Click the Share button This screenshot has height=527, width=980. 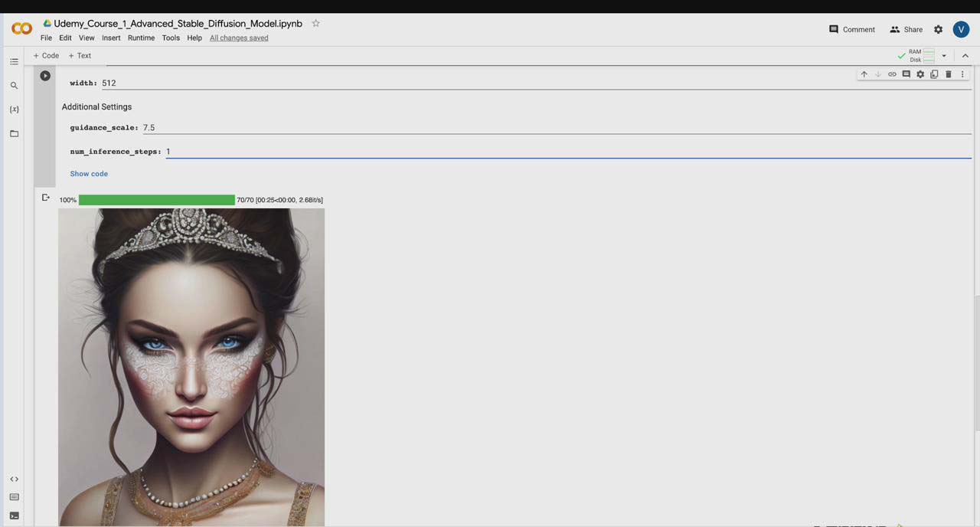[x=906, y=29]
